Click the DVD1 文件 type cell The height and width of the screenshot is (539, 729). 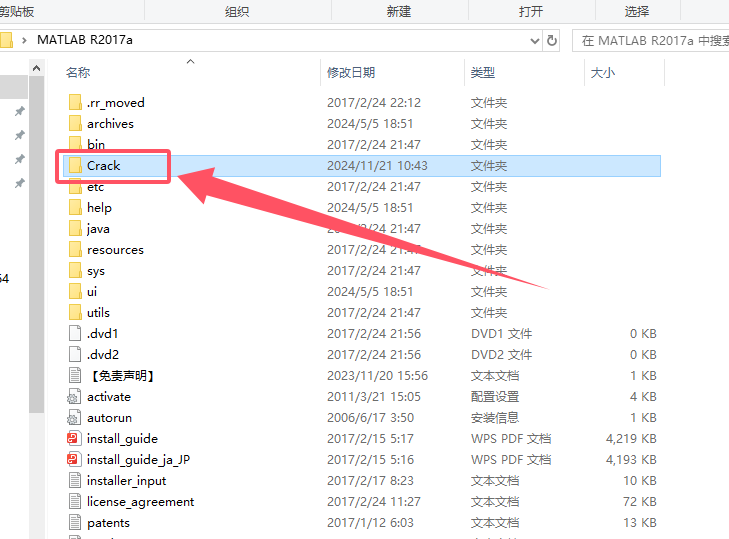pyautogui.click(x=501, y=333)
